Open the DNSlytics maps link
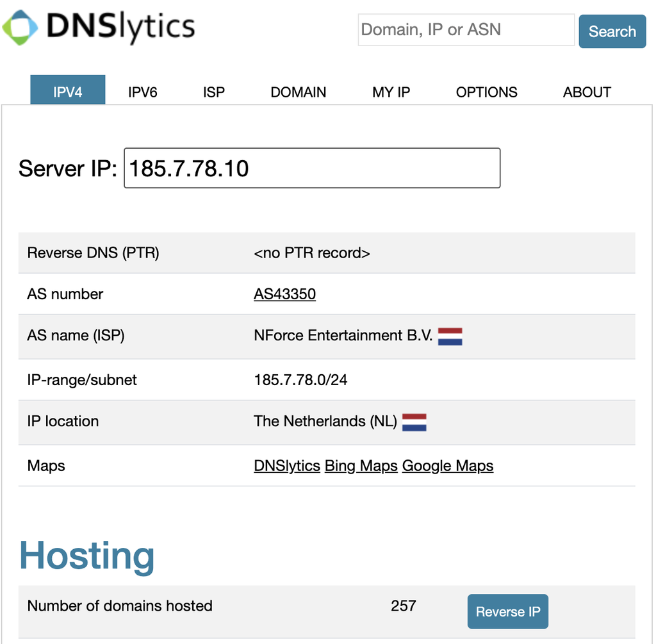 [x=286, y=466]
